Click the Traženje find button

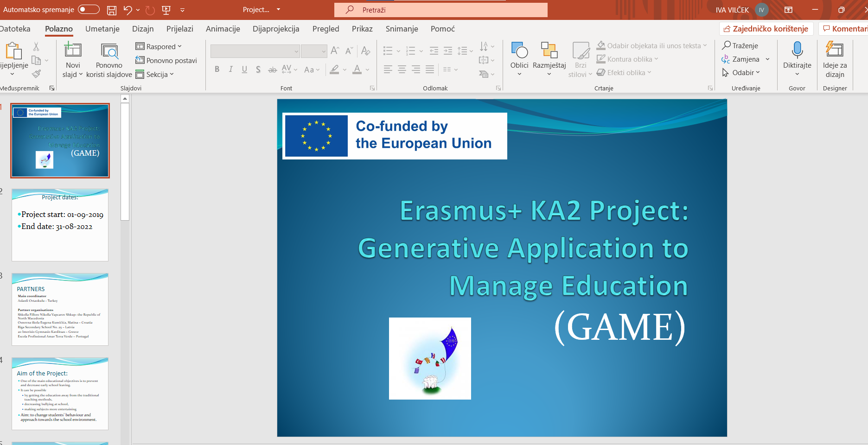click(740, 45)
